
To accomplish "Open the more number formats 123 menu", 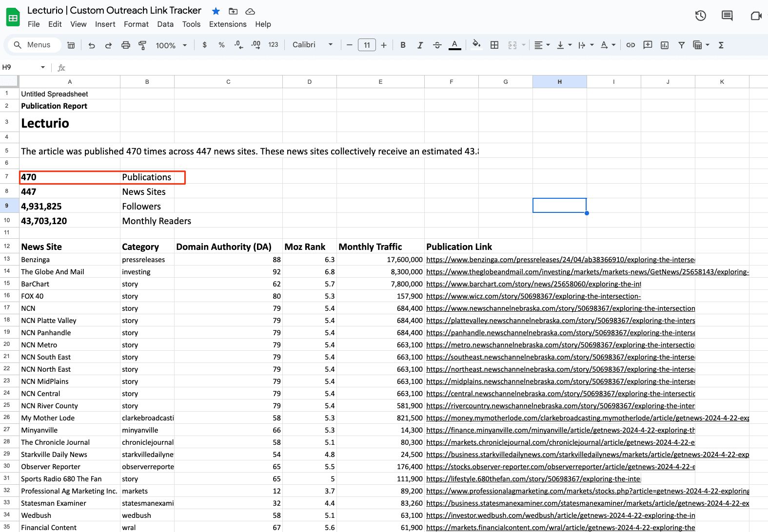I will point(273,45).
